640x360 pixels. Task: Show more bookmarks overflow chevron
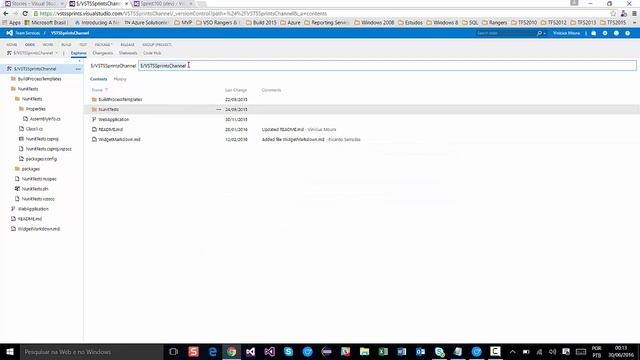[634, 23]
